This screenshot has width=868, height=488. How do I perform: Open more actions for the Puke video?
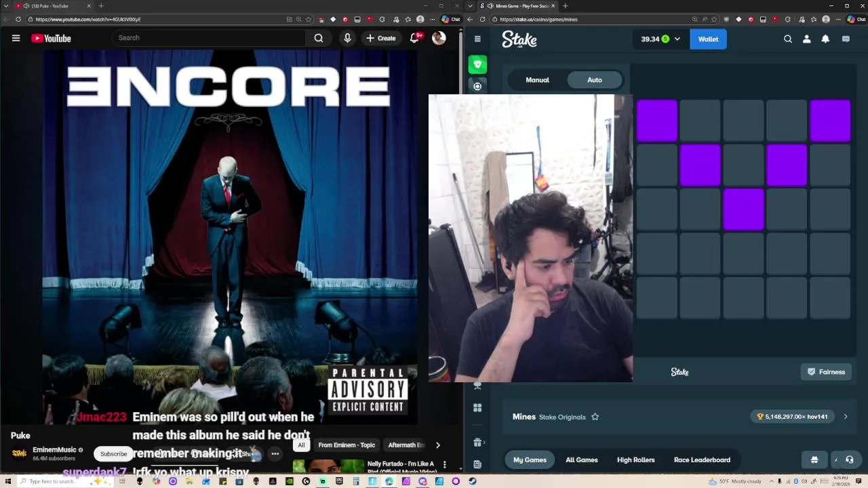pyautogui.click(x=275, y=453)
